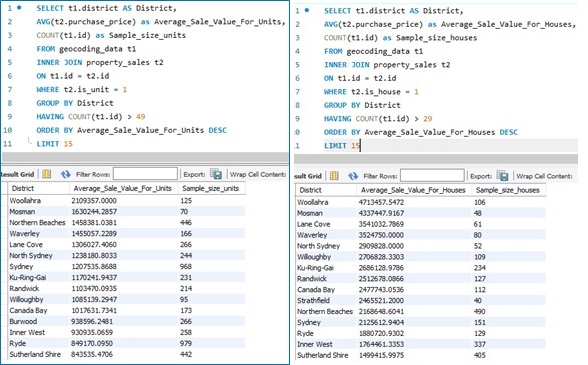Image resolution: width=588 pixels, height=365 pixels.
Task: Export the left result set to file
Action: [216, 174]
